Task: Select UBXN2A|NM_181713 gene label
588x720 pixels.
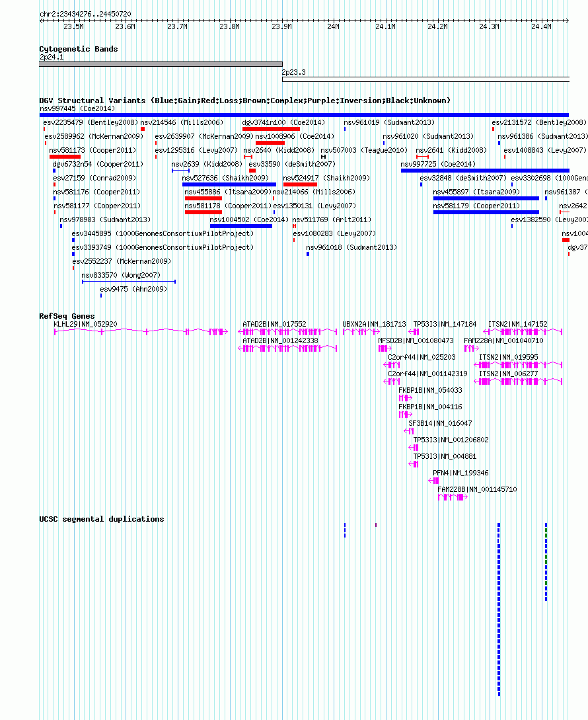Action: tap(374, 324)
